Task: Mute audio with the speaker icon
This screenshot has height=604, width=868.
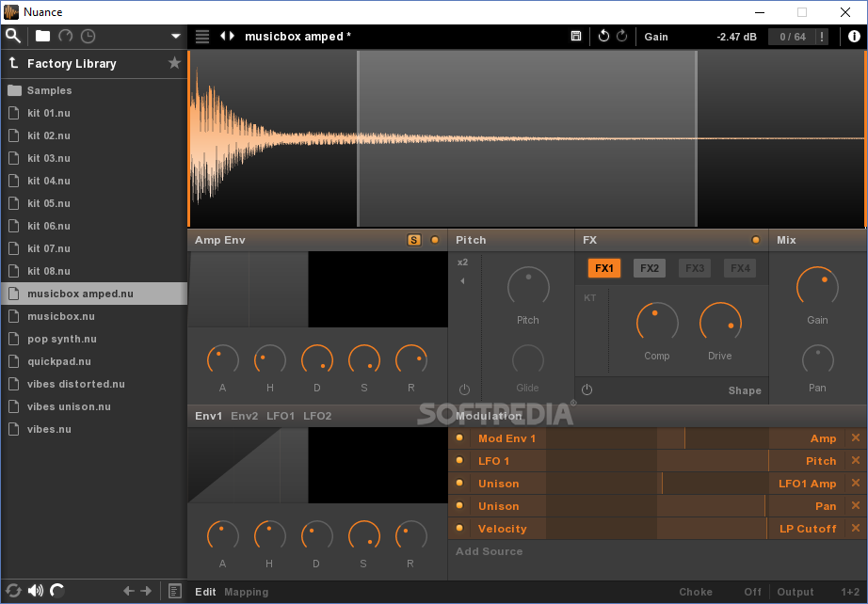Action: (x=36, y=591)
